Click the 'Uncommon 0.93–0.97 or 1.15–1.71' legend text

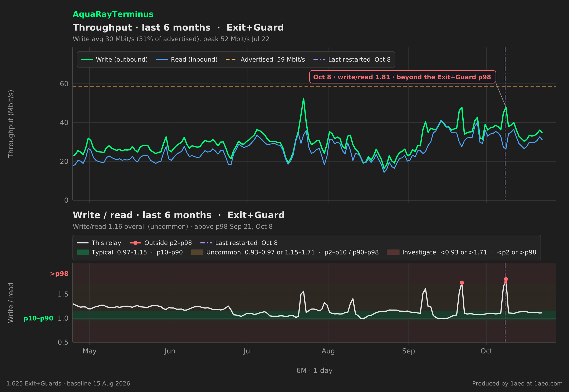(x=292, y=252)
